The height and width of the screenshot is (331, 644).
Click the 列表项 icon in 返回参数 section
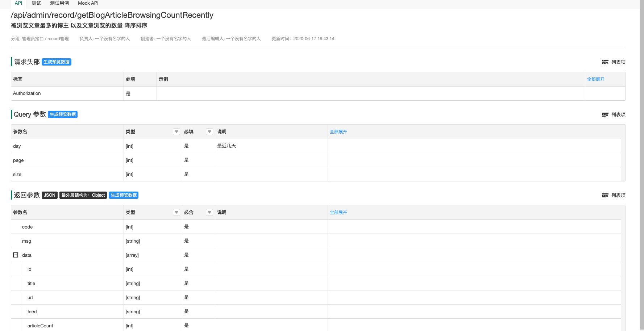pyautogui.click(x=605, y=196)
